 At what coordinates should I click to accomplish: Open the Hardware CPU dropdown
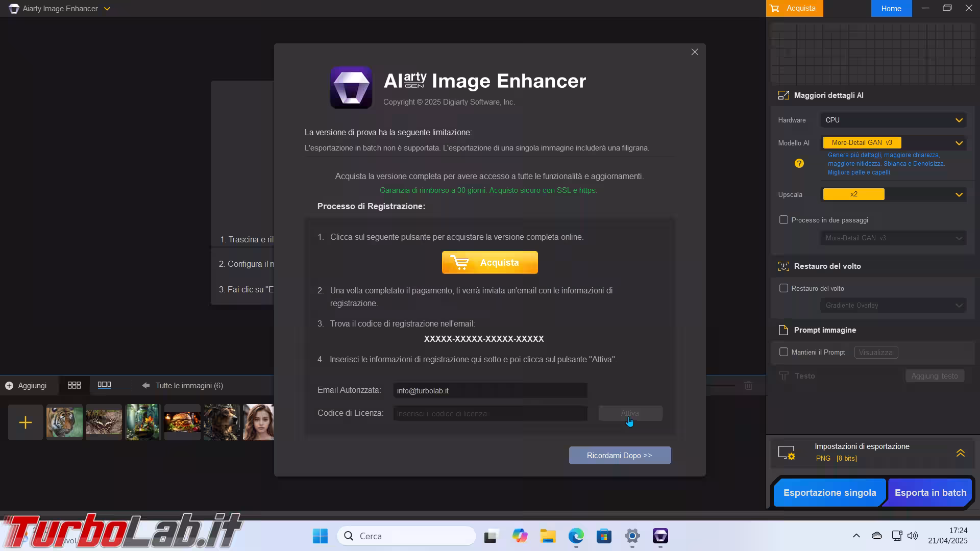point(893,120)
